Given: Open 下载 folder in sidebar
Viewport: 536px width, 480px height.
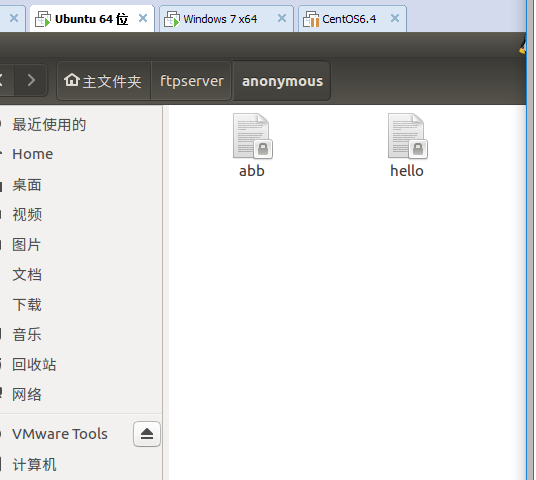Looking at the screenshot, I should [81, 305].
